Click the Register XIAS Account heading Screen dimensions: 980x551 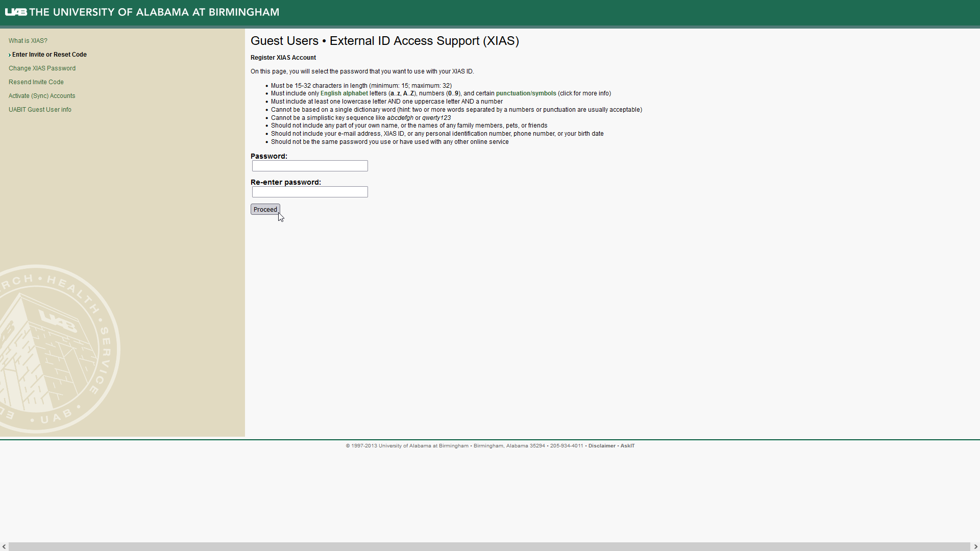[283, 58]
